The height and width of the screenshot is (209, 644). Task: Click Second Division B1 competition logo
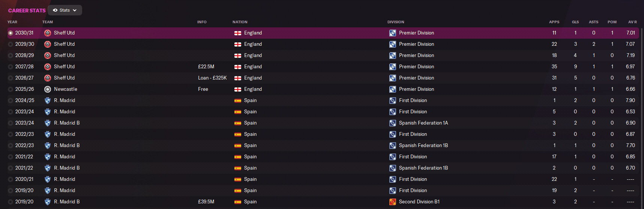[392, 202]
